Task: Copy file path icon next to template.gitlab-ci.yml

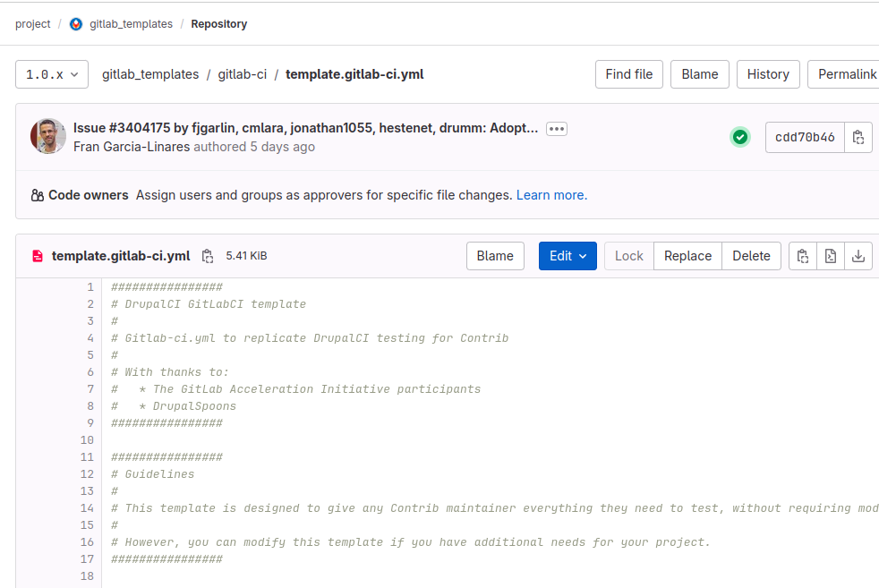Action: [x=208, y=256]
